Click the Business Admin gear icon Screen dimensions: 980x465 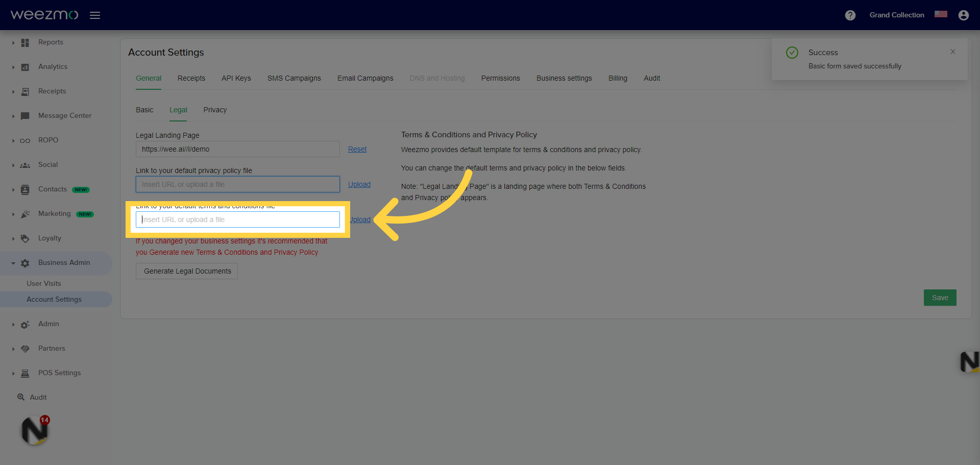coord(25,263)
